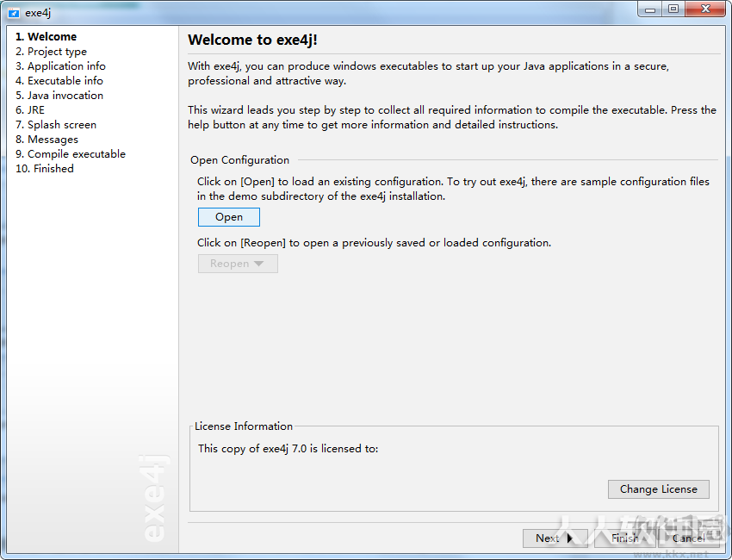Minimize the exe4j window
The image size is (732, 560).
650,9
